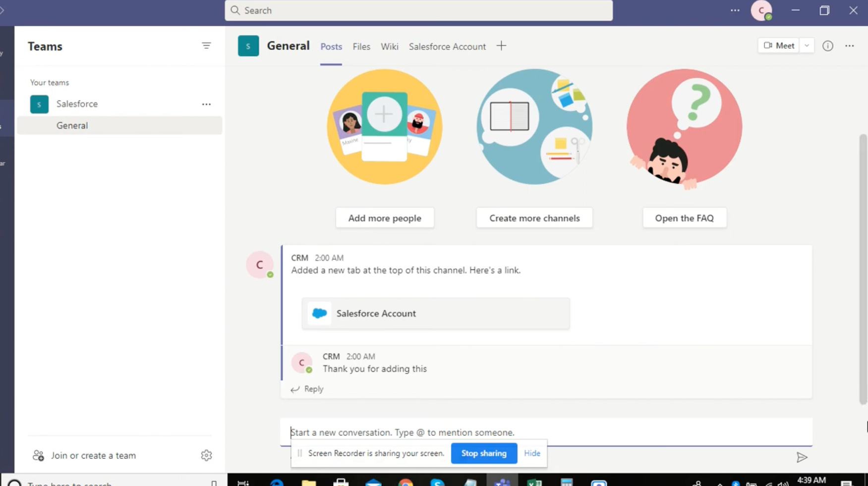Click the FAQ question mark illustration
868x486 pixels.
[x=685, y=129]
